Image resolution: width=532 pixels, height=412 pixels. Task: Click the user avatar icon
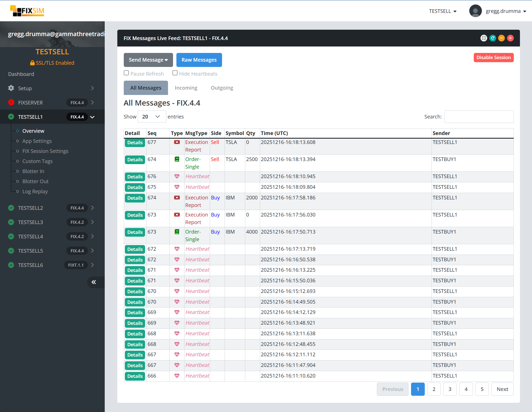coord(475,11)
